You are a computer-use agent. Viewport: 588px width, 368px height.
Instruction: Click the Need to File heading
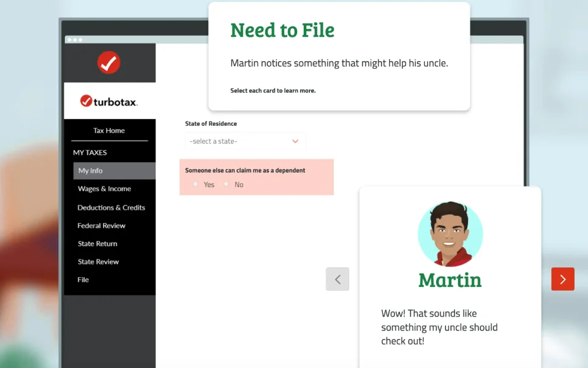282,30
